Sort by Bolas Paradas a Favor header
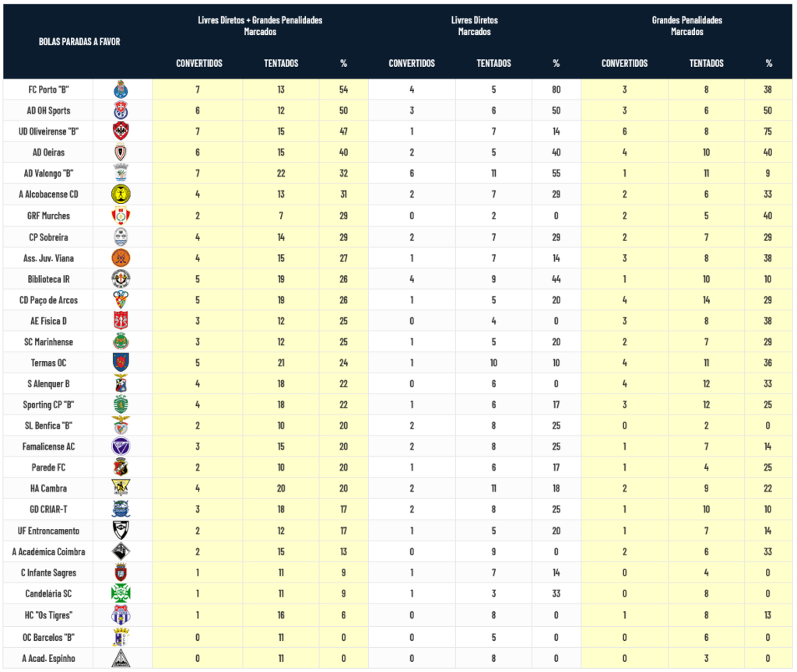 pyautogui.click(x=79, y=41)
